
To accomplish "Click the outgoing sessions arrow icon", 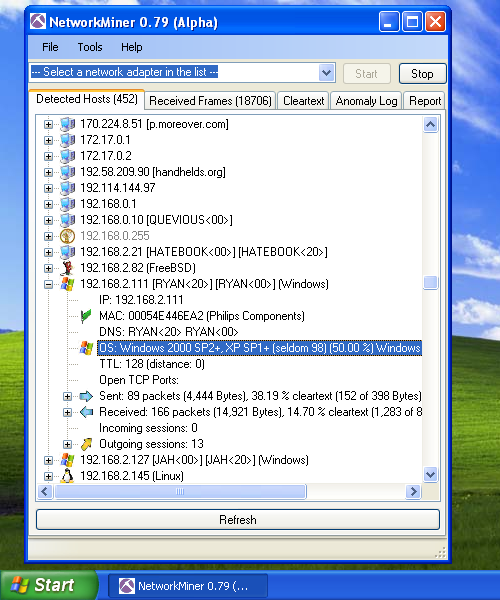I will [x=86, y=444].
